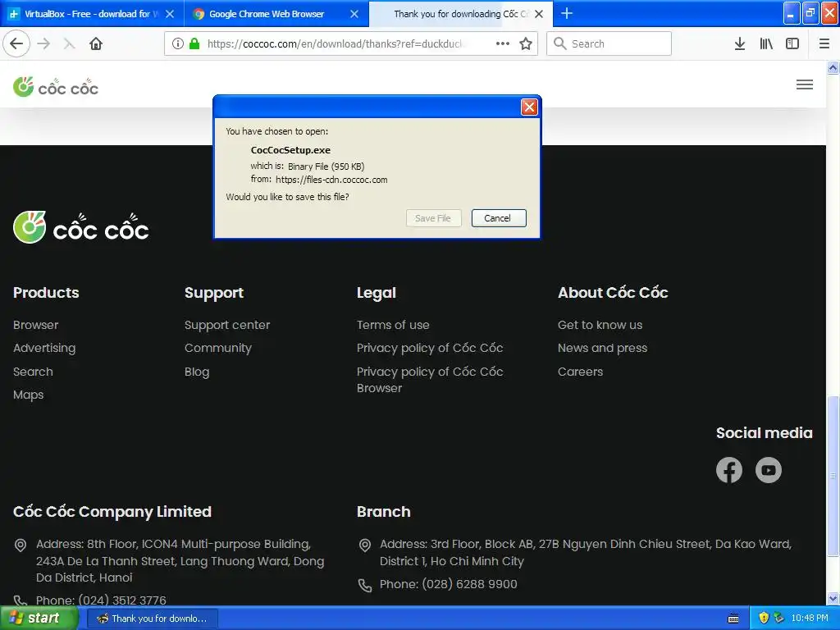
Task: Open page actions three-dots menu
Action: point(503,43)
